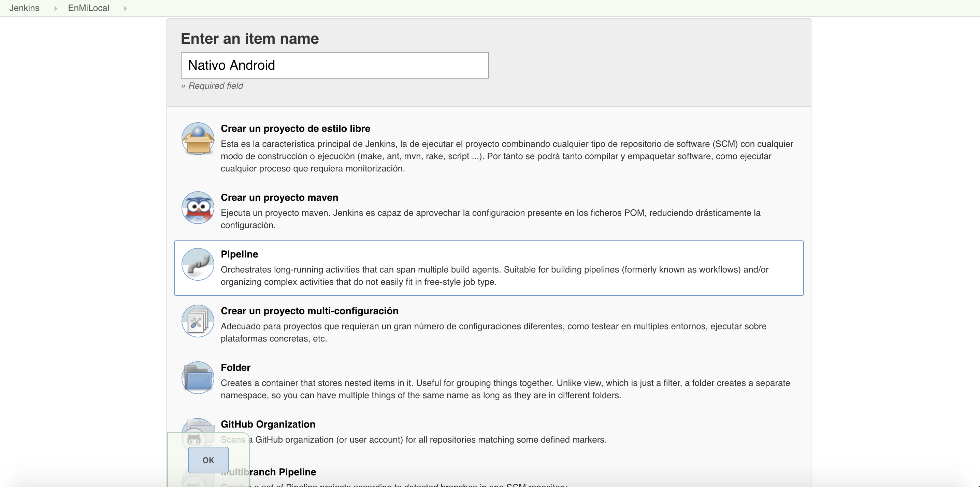
Task: Select 'Crear un proyecto de estilo libre'
Action: (295, 129)
